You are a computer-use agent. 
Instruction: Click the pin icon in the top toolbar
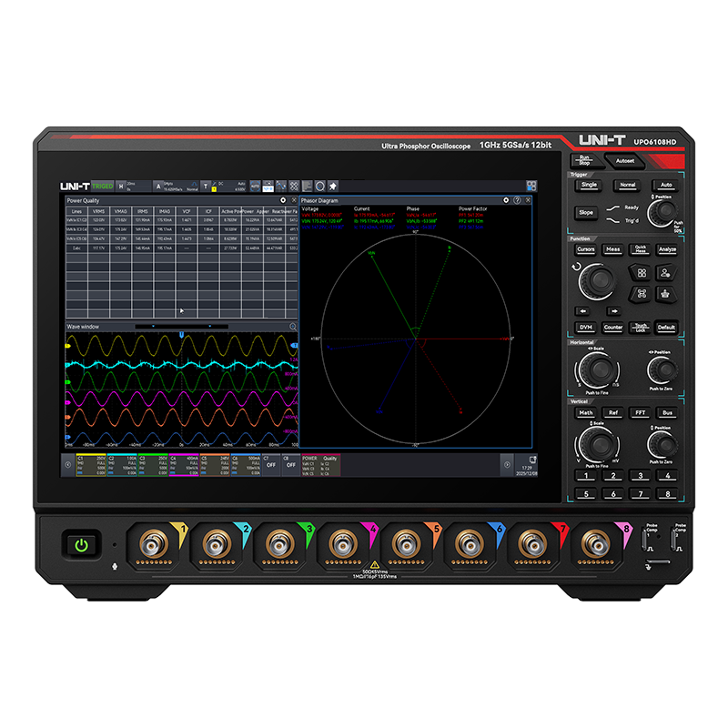(333, 187)
